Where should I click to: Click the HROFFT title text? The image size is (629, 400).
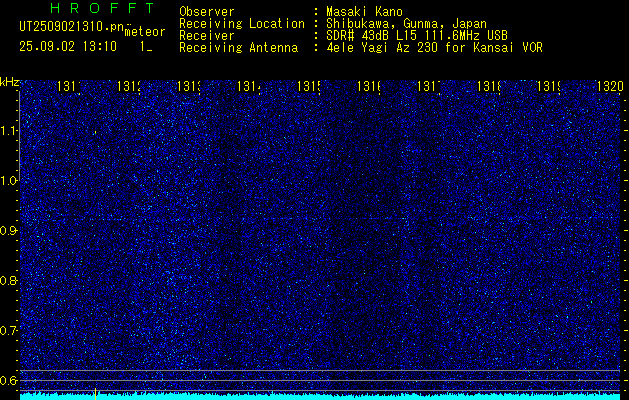(x=102, y=8)
